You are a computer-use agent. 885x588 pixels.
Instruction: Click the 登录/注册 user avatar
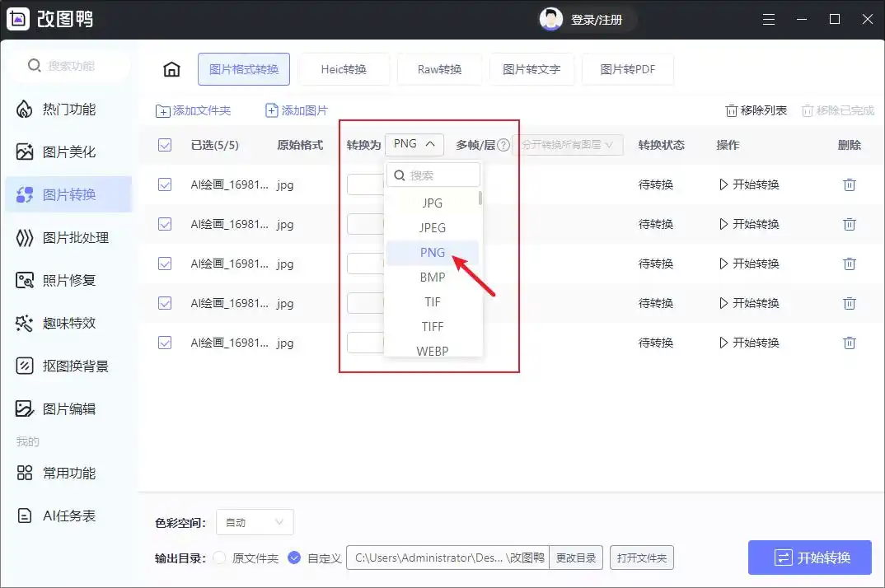click(550, 20)
